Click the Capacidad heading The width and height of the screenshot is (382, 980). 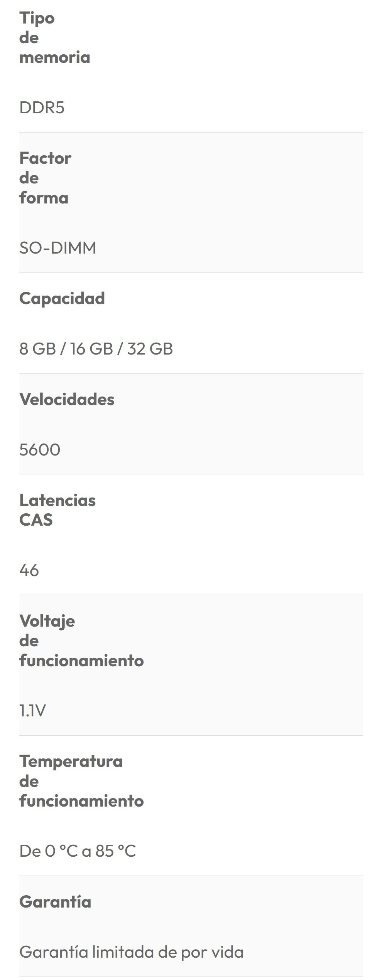click(62, 298)
